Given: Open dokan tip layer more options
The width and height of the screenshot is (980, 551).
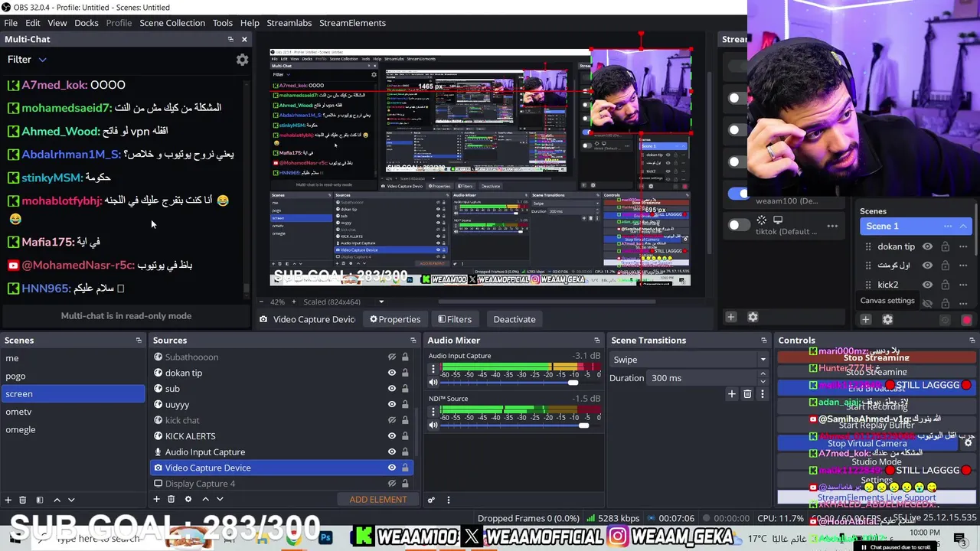Looking at the screenshot, I should pyautogui.click(x=963, y=246).
